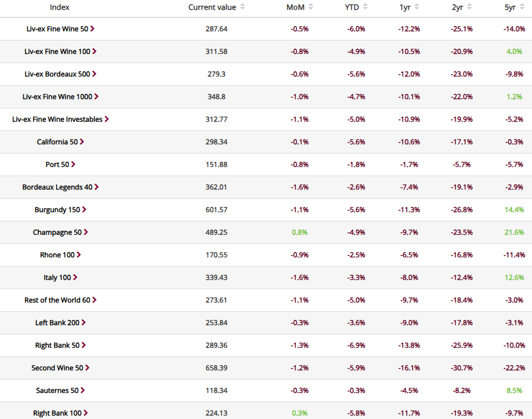Image resolution: width=532 pixels, height=419 pixels.
Task: Select the Index column header
Action: [x=60, y=7]
